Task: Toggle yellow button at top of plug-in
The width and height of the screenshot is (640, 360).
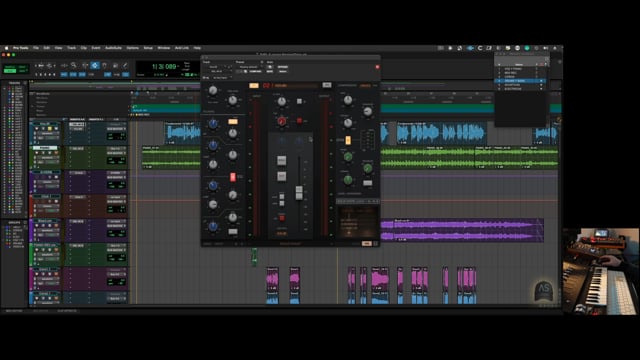Action: (x=253, y=85)
